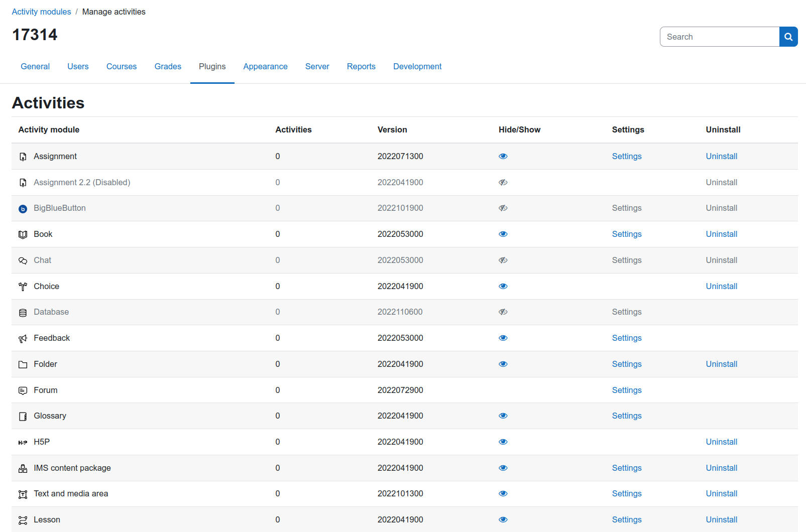Screen dimensions: 806x532
Task: Uninstall the Choice module
Action: (722, 286)
